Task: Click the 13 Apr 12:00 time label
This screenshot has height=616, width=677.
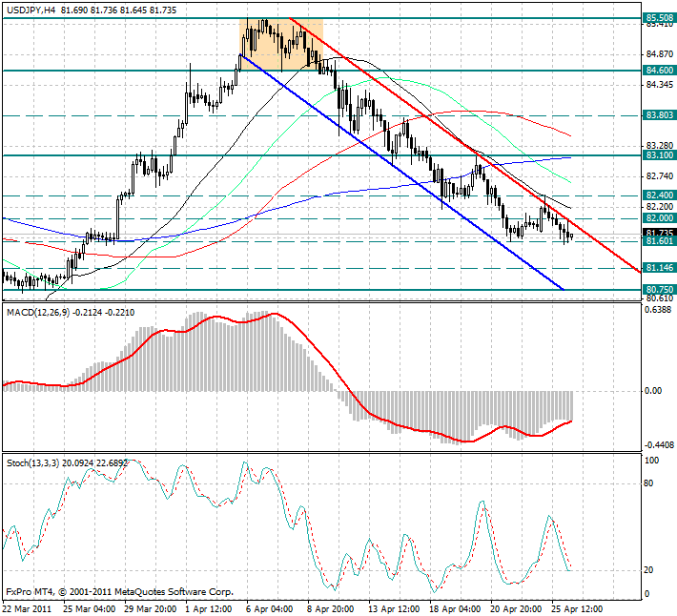Action: point(394,609)
